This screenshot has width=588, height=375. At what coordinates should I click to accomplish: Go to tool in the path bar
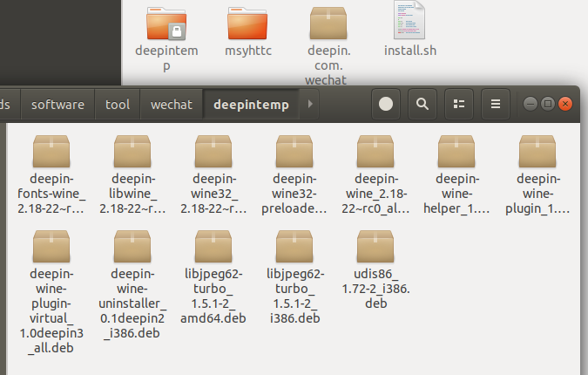click(x=118, y=105)
